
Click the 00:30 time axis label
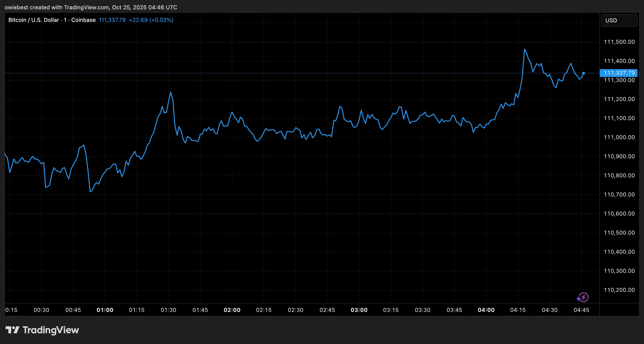(x=42, y=310)
